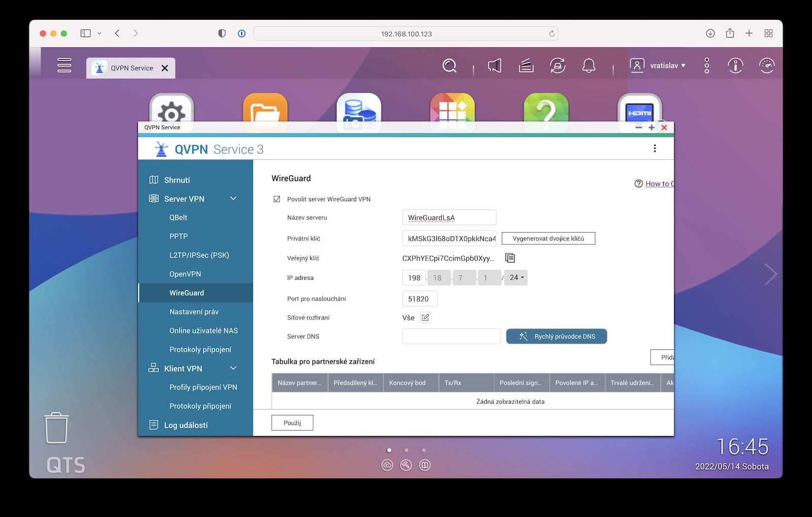Open the background tasks stack icon
Image resolution: width=812 pixels, height=517 pixels.
click(x=526, y=66)
